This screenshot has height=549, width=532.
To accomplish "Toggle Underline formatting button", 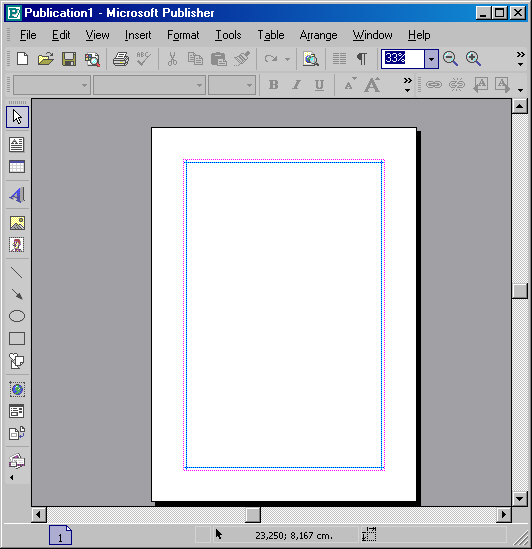I will 319,85.
